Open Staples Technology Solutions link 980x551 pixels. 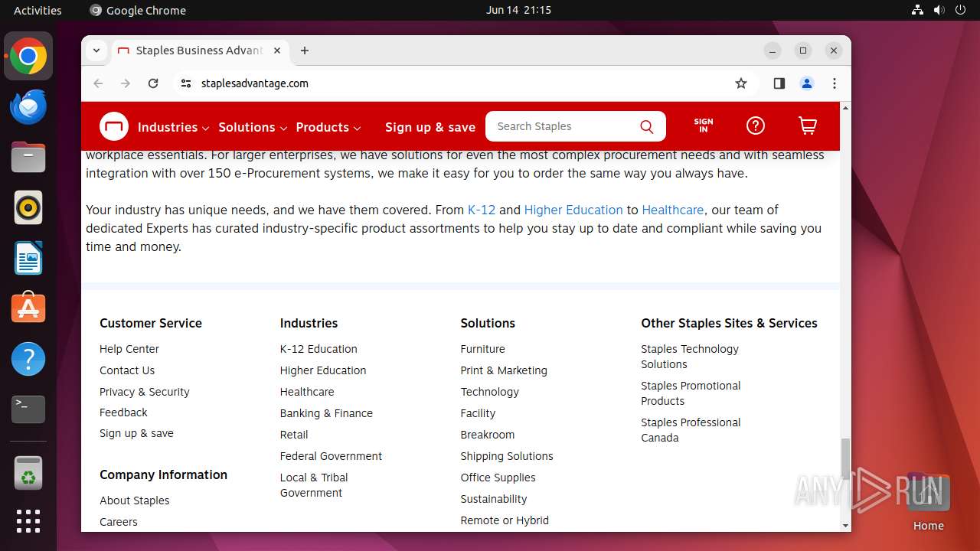tap(690, 357)
